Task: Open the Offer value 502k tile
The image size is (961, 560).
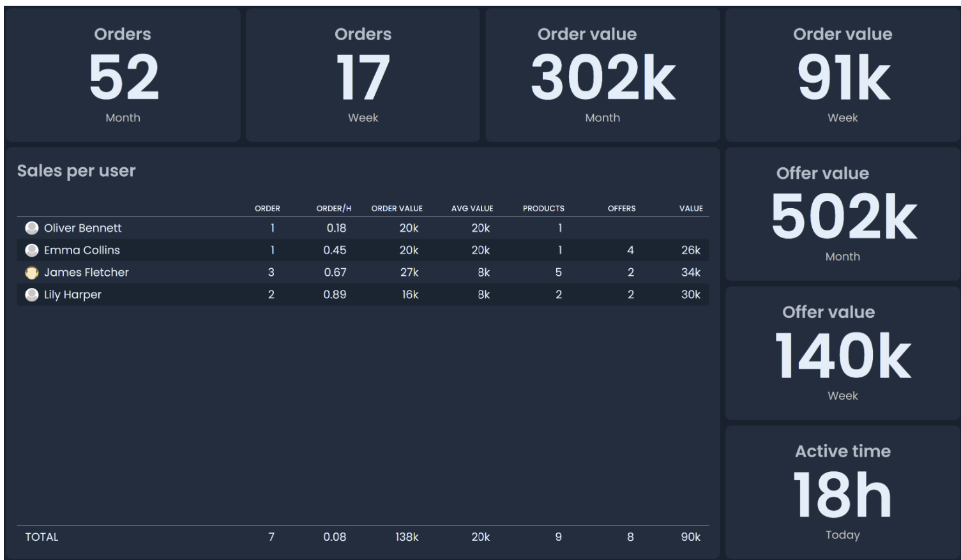Action: click(842, 215)
